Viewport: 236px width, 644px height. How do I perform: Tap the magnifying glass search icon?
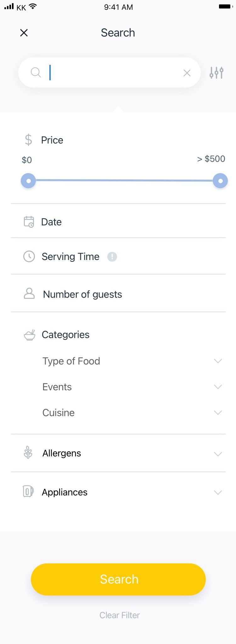click(36, 72)
